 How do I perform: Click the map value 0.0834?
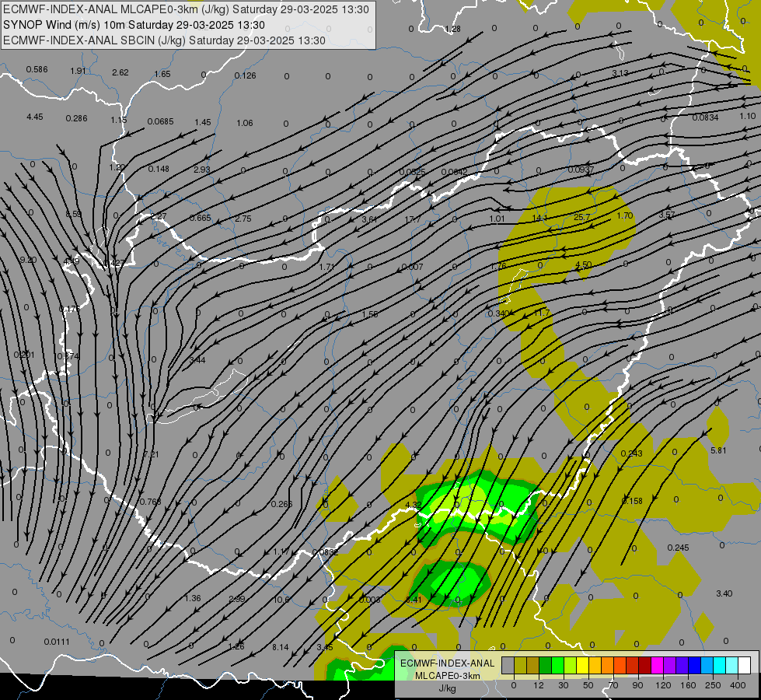coord(705,117)
